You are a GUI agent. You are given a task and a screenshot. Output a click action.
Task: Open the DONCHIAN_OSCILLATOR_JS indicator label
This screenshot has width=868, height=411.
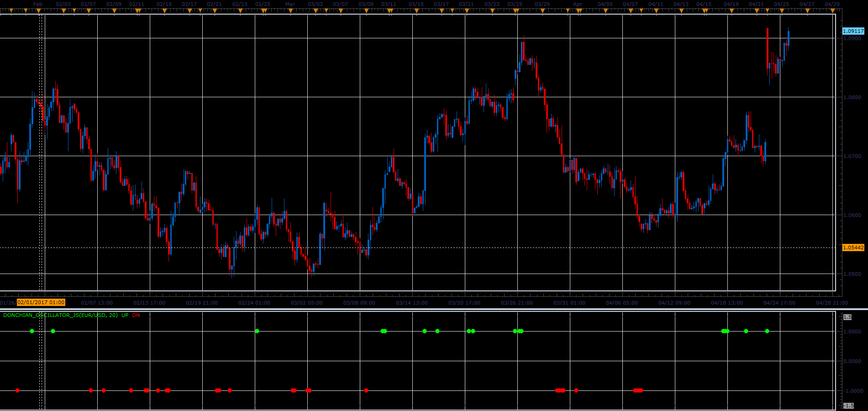pyautogui.click(x=60, y=315)
